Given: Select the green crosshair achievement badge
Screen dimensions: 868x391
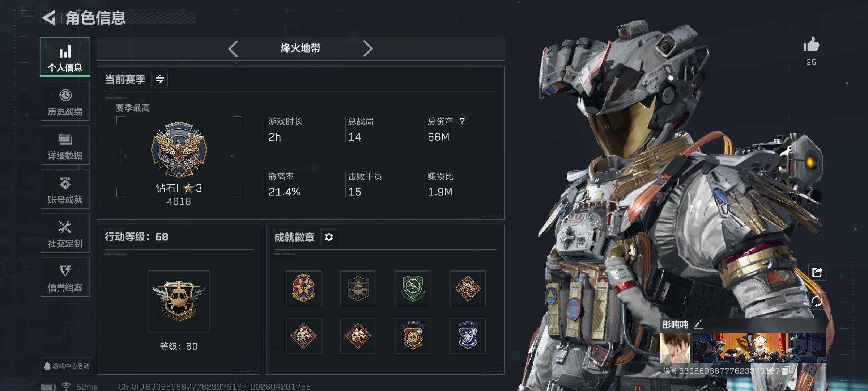Looking at the screenshot, I should click(413, 289).
